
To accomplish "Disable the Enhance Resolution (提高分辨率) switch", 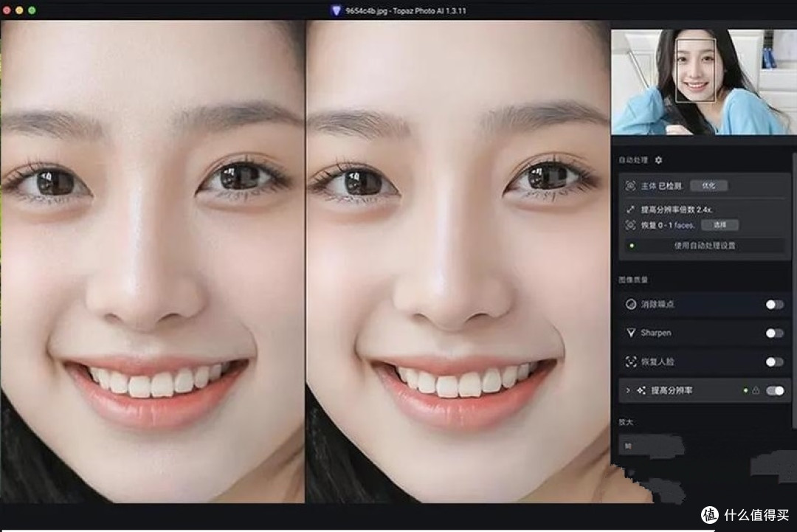I will point(775,390).
